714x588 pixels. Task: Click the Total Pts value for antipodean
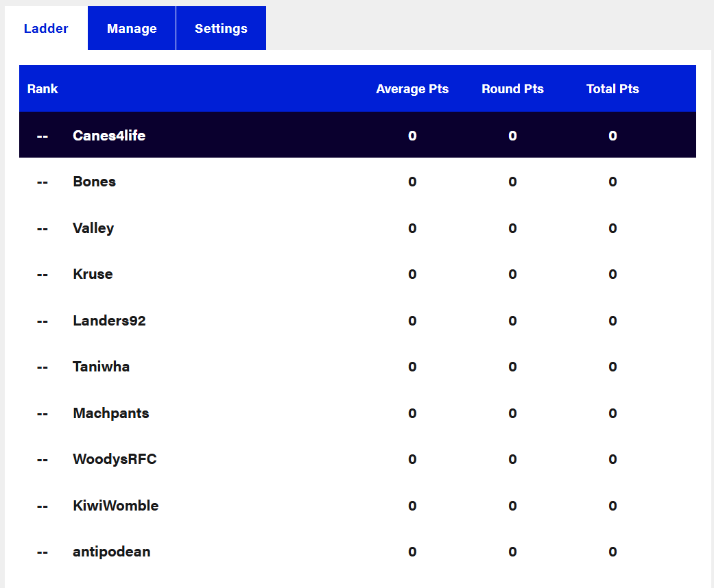612,552
